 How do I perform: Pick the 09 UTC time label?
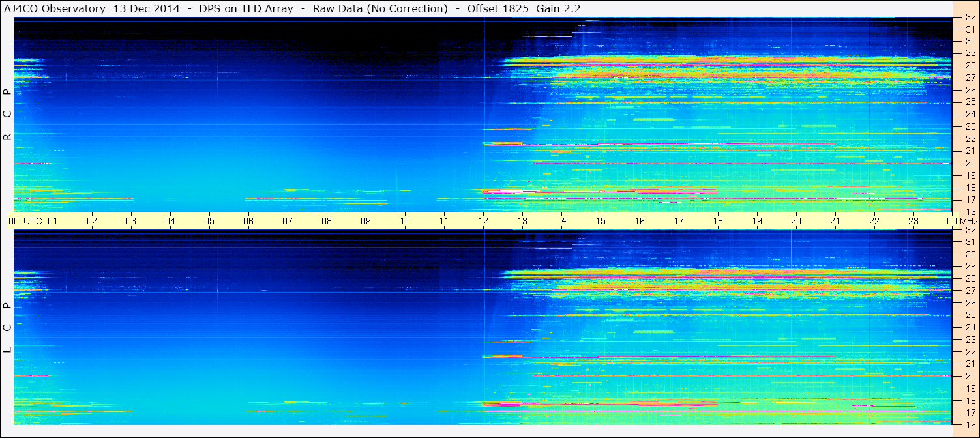pos(366,221)
